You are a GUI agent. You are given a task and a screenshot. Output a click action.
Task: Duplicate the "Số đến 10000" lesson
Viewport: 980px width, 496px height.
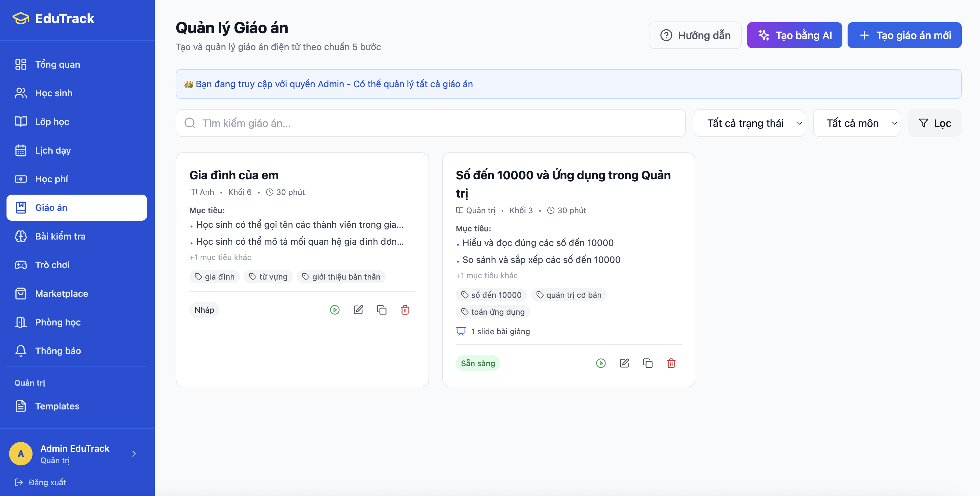[648, 363]
